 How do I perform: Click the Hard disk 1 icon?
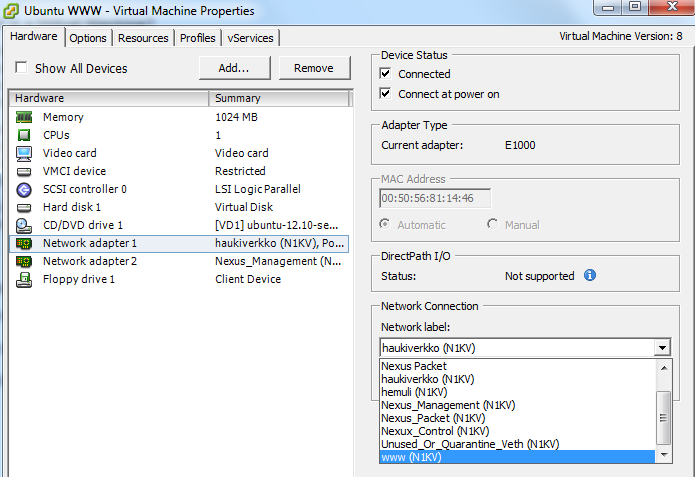point(24,207)
